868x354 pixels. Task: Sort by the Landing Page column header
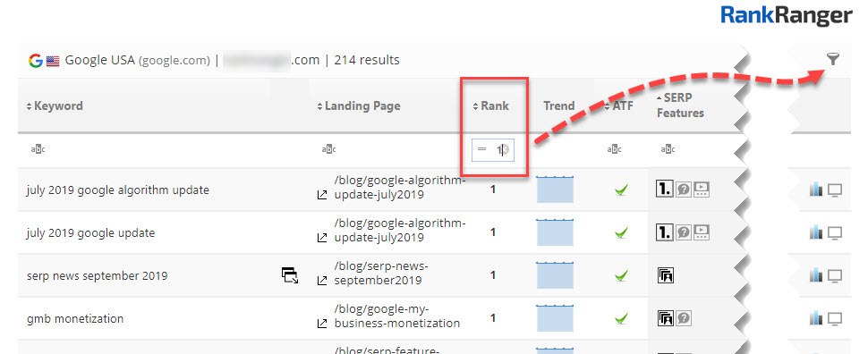point(358,105)
